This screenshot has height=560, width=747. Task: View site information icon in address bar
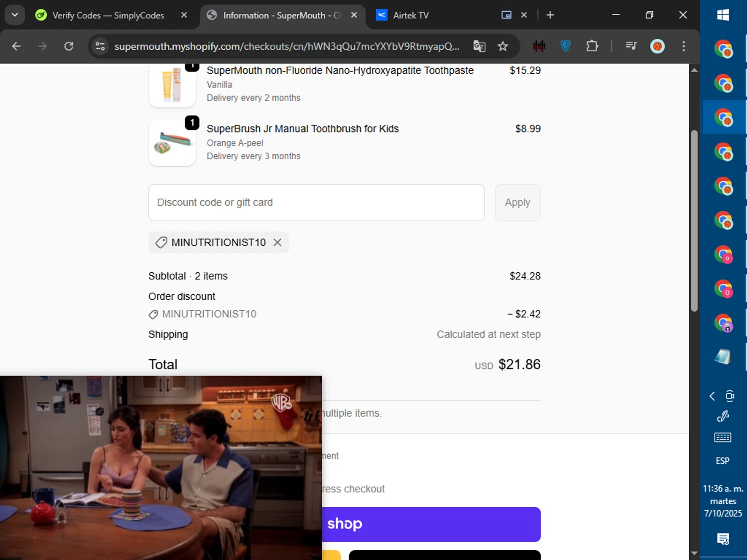[100, 46]
